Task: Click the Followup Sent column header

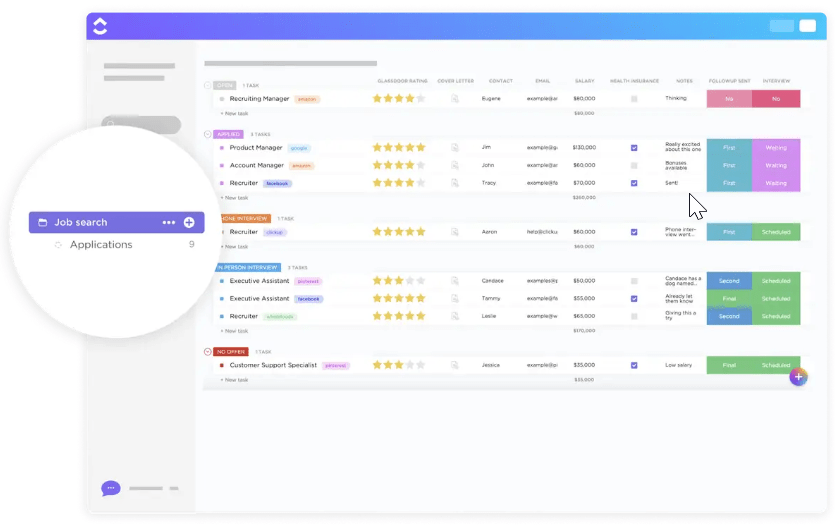Action: pos(729,81)
